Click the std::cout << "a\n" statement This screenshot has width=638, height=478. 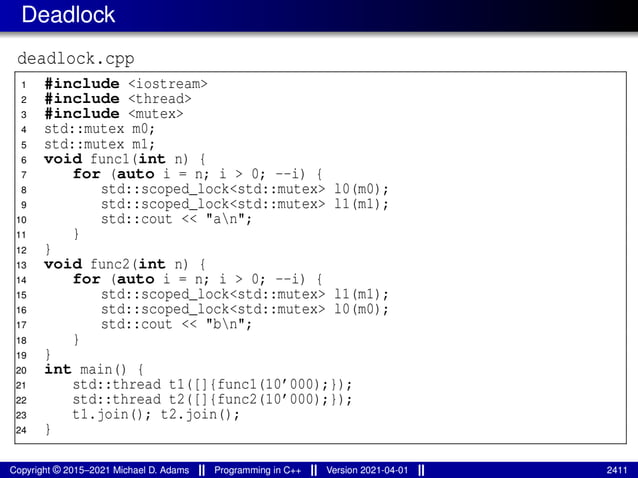pyautogui.click(x=177, y=220)
